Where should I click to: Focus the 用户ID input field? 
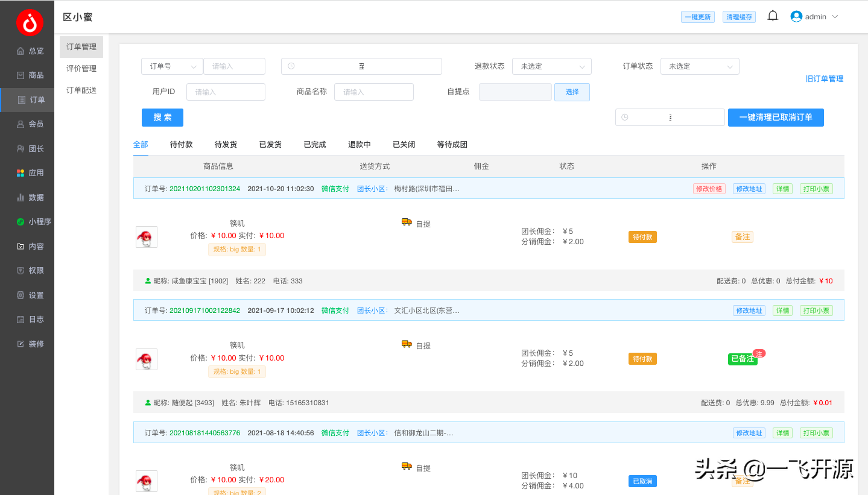[x=226, y=92]
